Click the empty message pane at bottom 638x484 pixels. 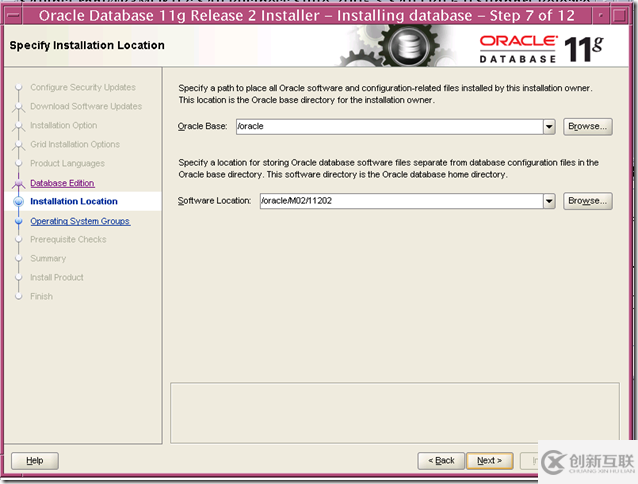pyautogui.click(x=395, y=413)
